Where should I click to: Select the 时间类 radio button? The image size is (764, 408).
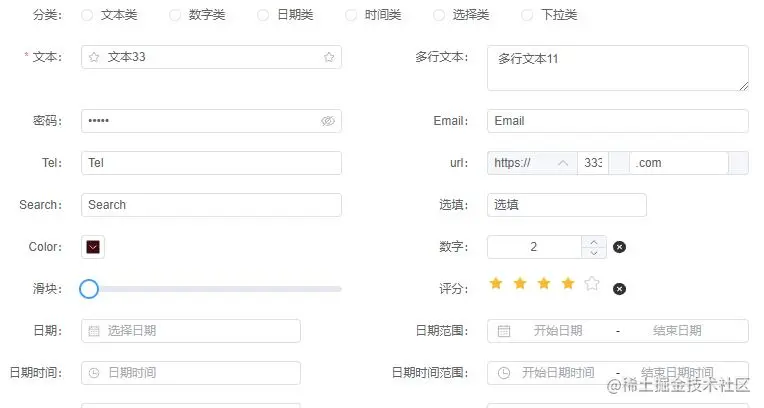coord(351,15)
